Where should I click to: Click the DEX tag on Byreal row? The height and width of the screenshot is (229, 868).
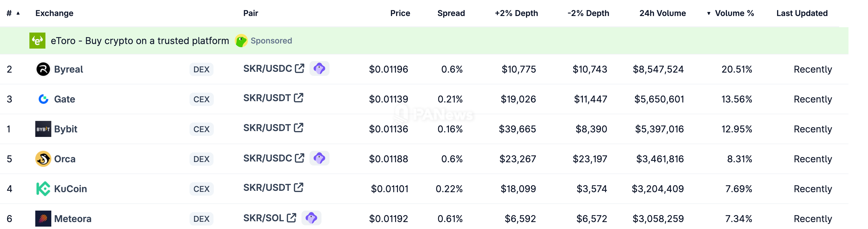coord(201,69)
